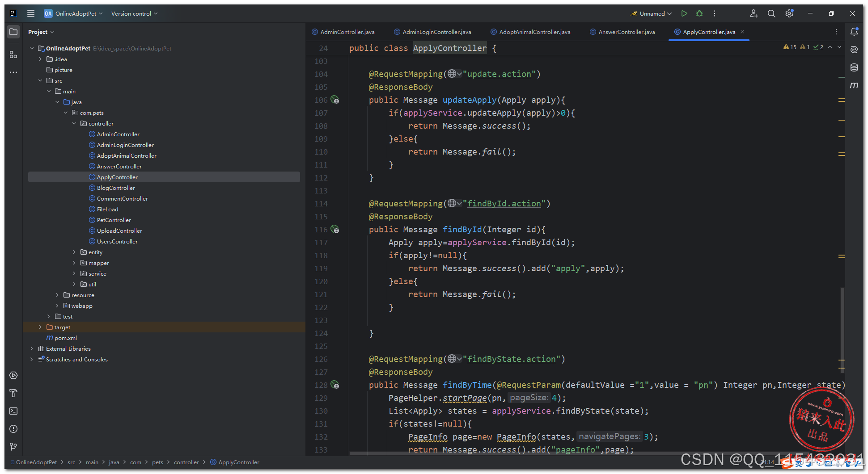Show more tool windows ellipsis
This screenshot has width=868, height=474.
(13, 72)
